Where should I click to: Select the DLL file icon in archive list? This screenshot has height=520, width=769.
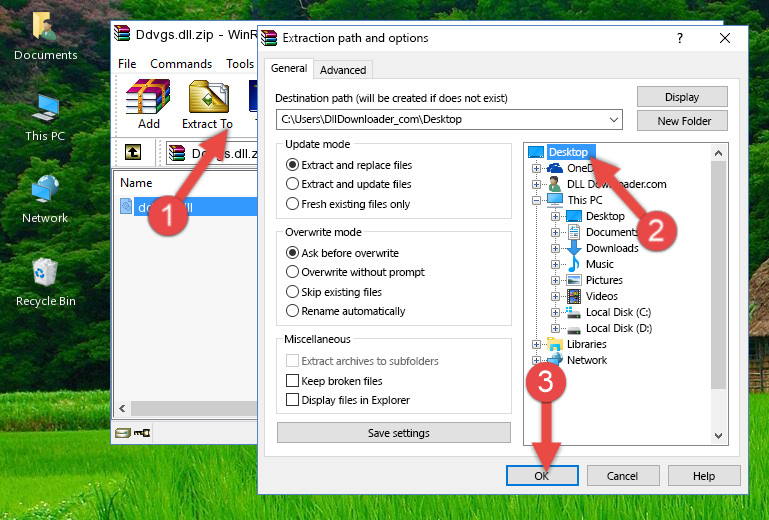click(x=126, y=207)
